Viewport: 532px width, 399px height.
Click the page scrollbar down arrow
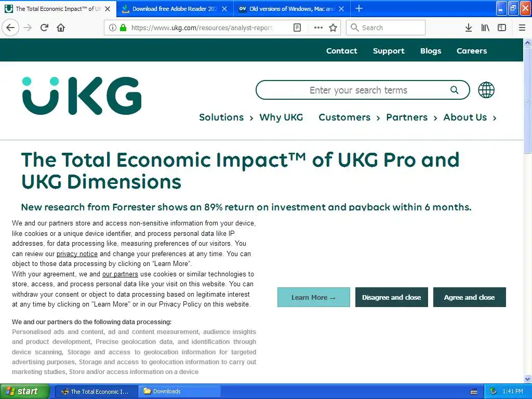point(527,379)
